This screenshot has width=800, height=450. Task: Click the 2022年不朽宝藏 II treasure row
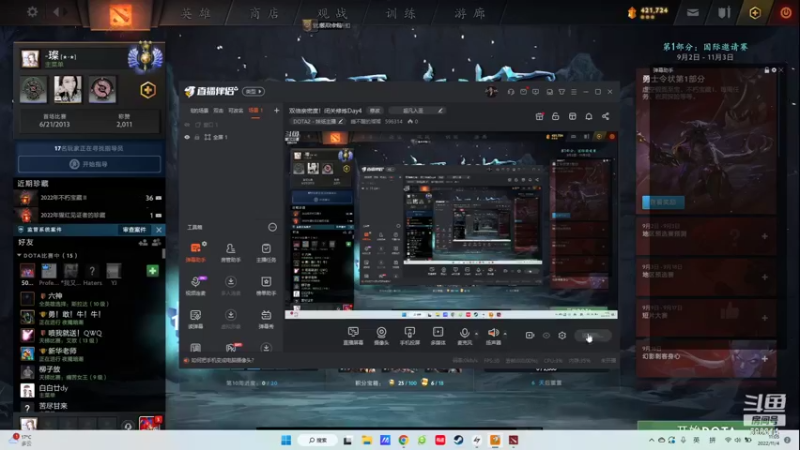[x=89, y=197]
